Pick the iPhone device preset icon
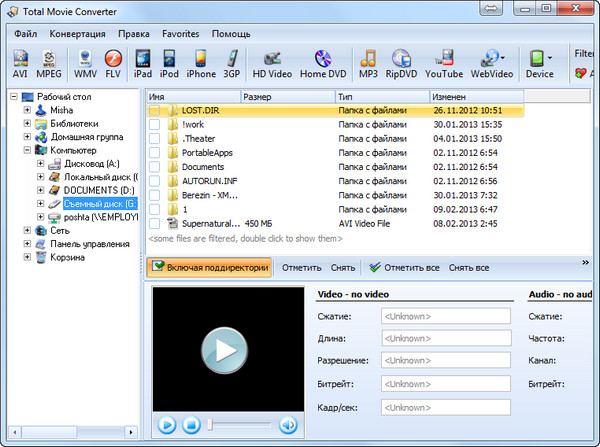The image size is (600, 447). 201,63
